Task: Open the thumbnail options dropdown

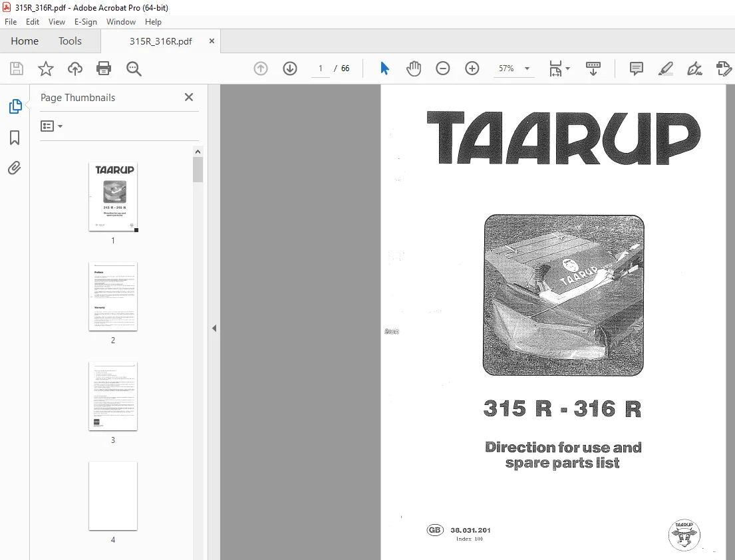Action: tap(52, 126)
